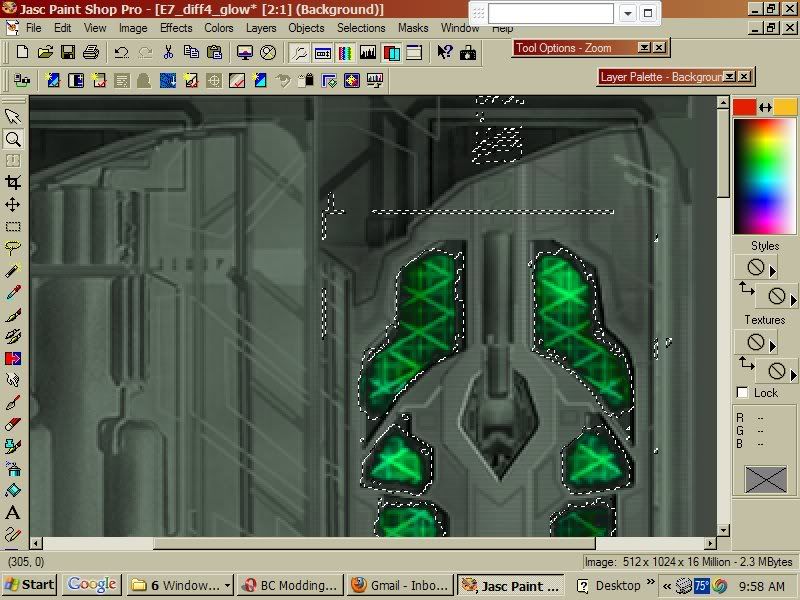Click the context help arrow icon
The image size is (800, 600).
444,52
